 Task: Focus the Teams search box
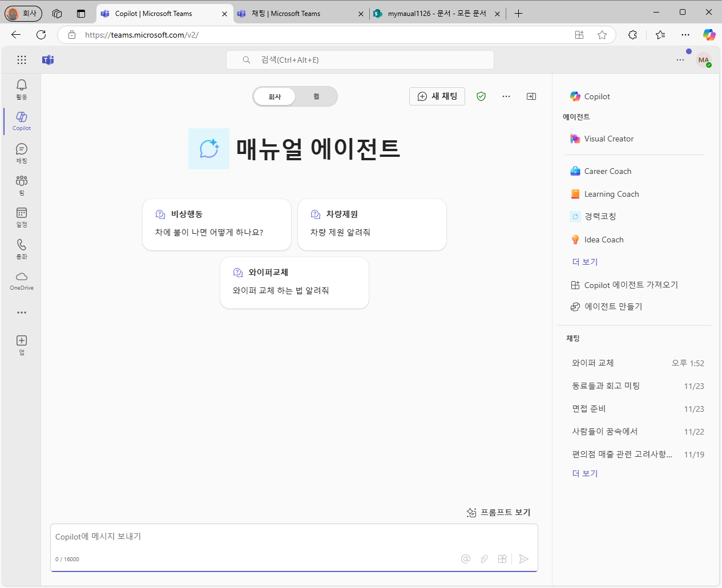point(360,60)
